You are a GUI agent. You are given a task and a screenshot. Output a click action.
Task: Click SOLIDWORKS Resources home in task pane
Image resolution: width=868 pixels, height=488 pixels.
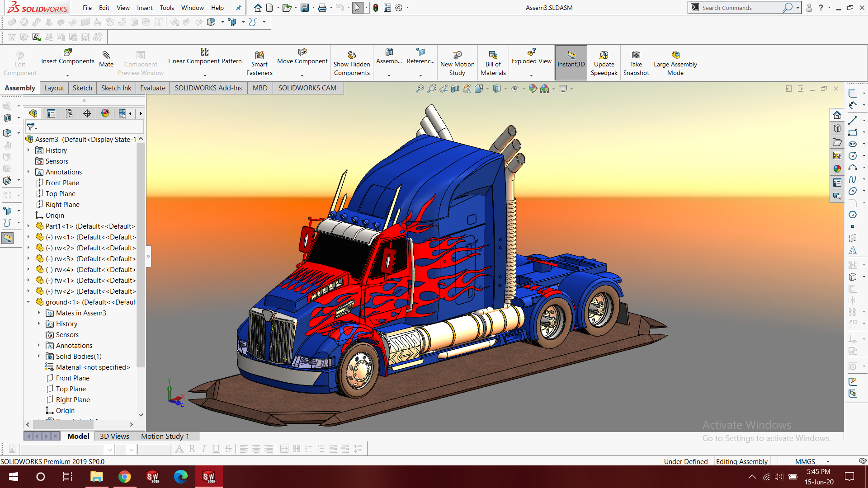coord(837,115)
